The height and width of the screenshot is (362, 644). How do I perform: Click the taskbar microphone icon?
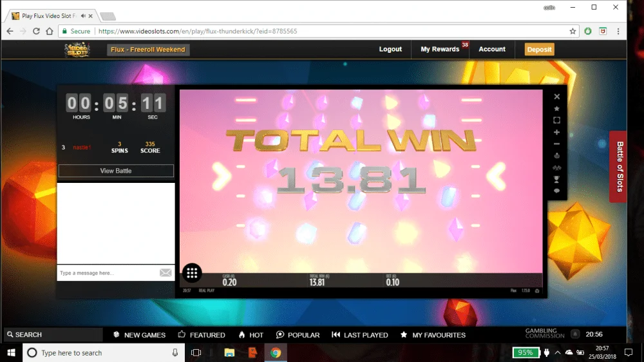click(175, 352)
